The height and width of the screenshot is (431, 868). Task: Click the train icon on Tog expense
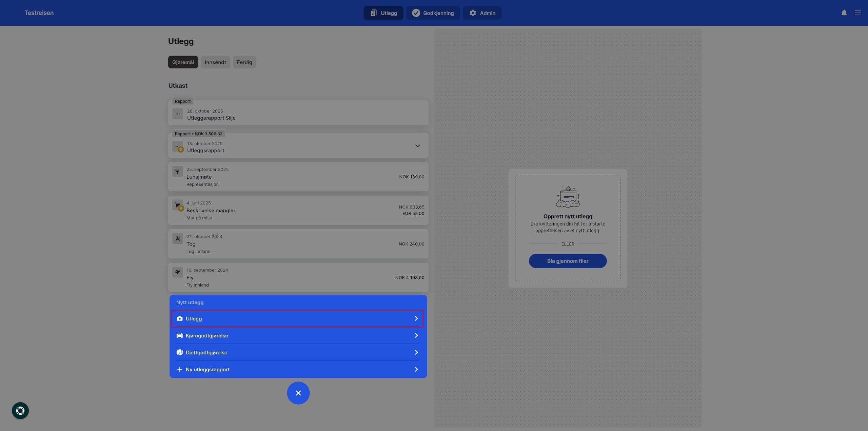177,238
